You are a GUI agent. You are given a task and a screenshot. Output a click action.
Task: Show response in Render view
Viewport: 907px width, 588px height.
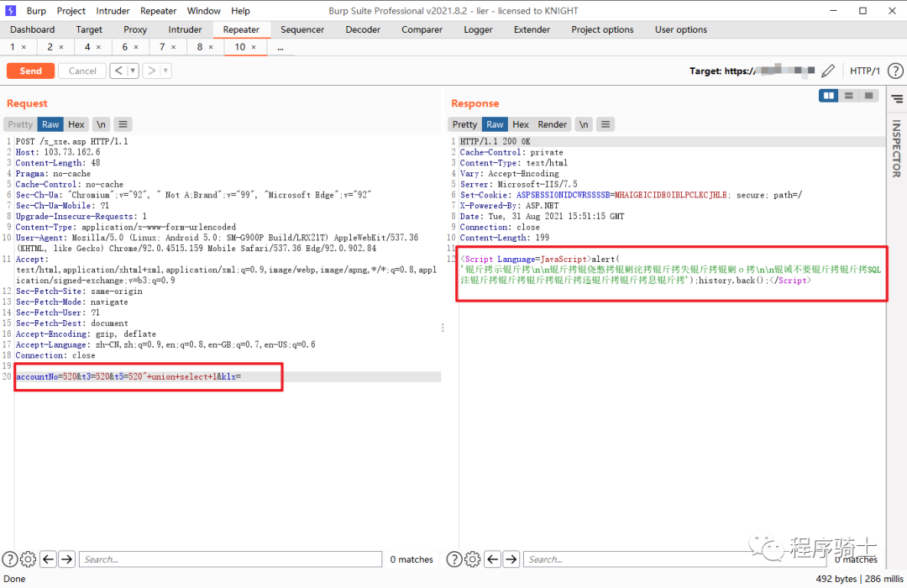click(x=552, y=124)
